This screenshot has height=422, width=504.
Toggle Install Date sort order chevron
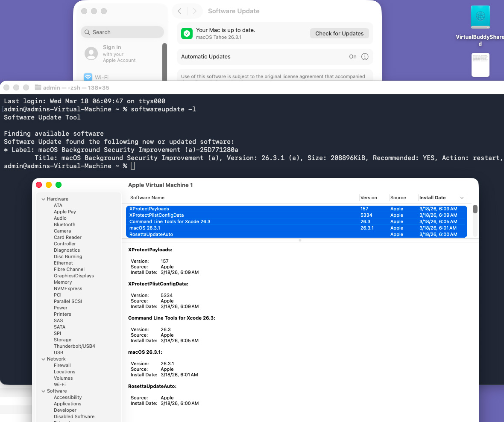coord(462,198)
